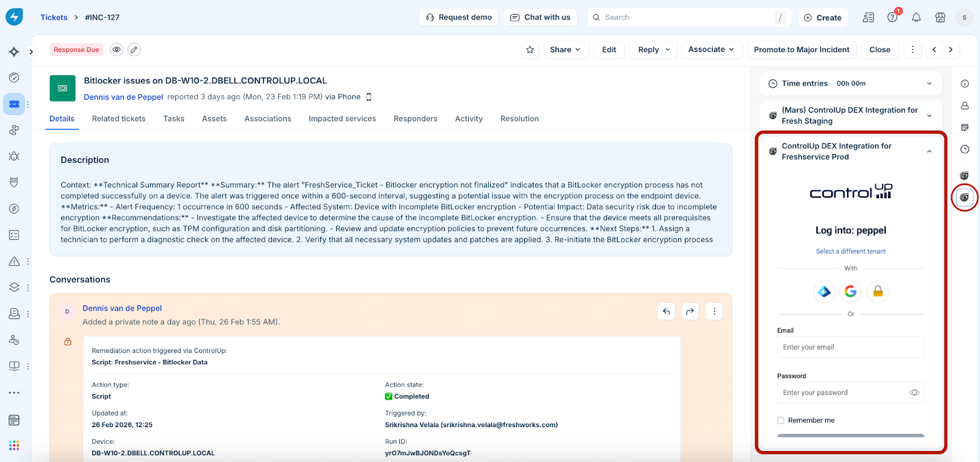Image resolution: width=980 pixels, height=462 pixels.
Task: Open the ticket info icon in right rail
Action: tap(965, 84)
